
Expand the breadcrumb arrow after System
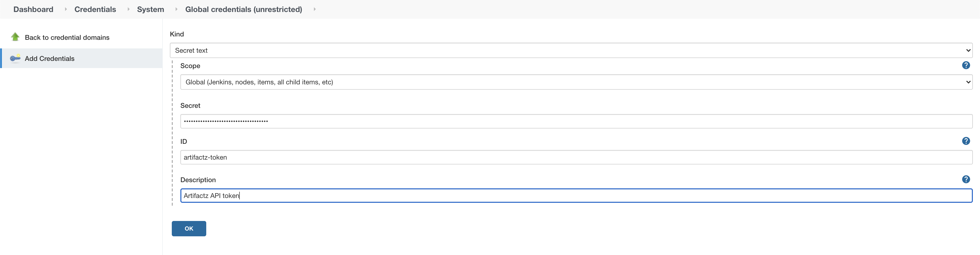pyautogui.click(x=177, y=9)
